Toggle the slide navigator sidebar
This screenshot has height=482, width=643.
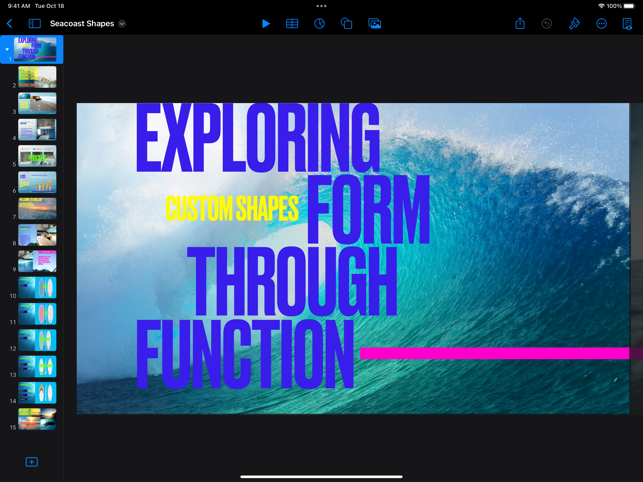[x=34, y=23]
